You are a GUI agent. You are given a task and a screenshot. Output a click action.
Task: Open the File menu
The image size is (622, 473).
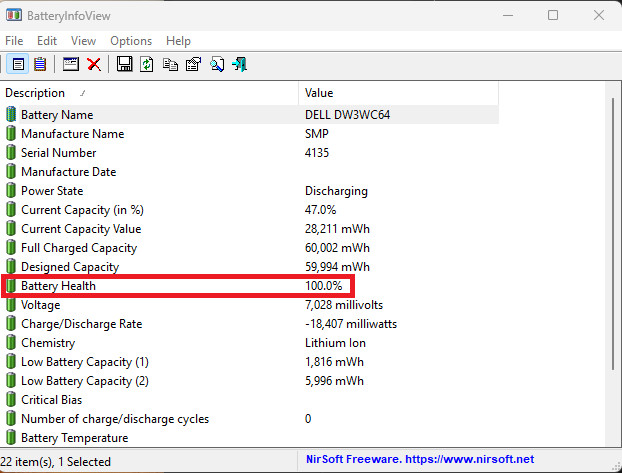pyautogui.click(x=14, y=41)
